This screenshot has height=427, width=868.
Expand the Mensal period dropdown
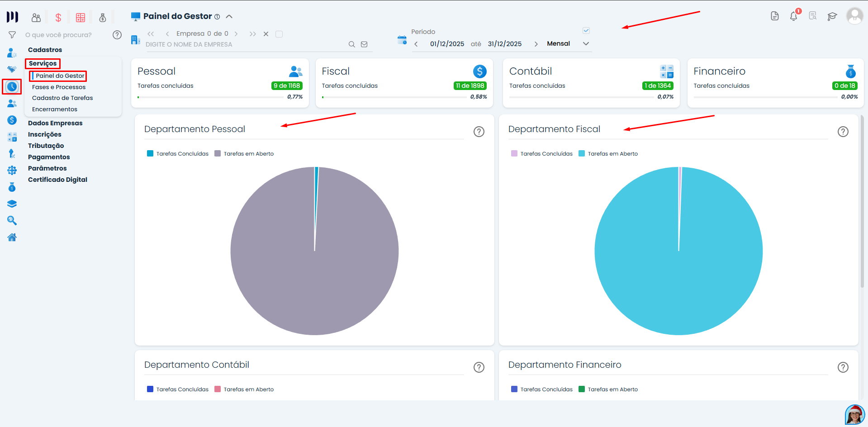point(586,44)
